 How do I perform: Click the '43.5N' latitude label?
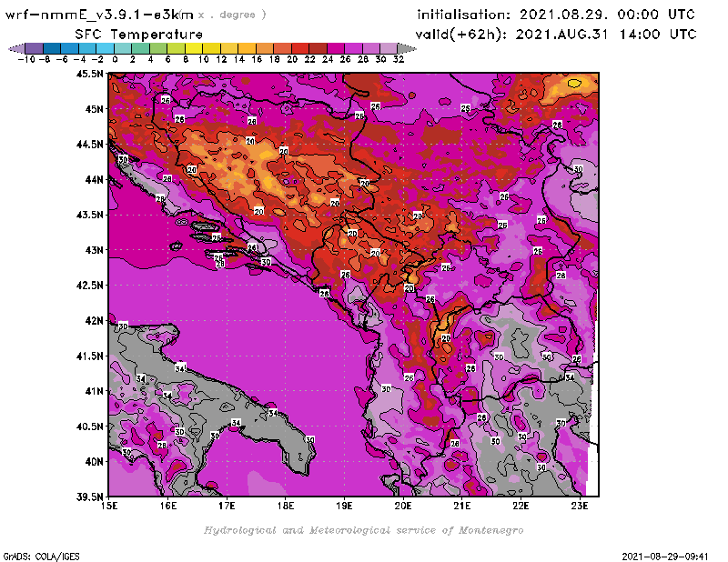[89, 215]
